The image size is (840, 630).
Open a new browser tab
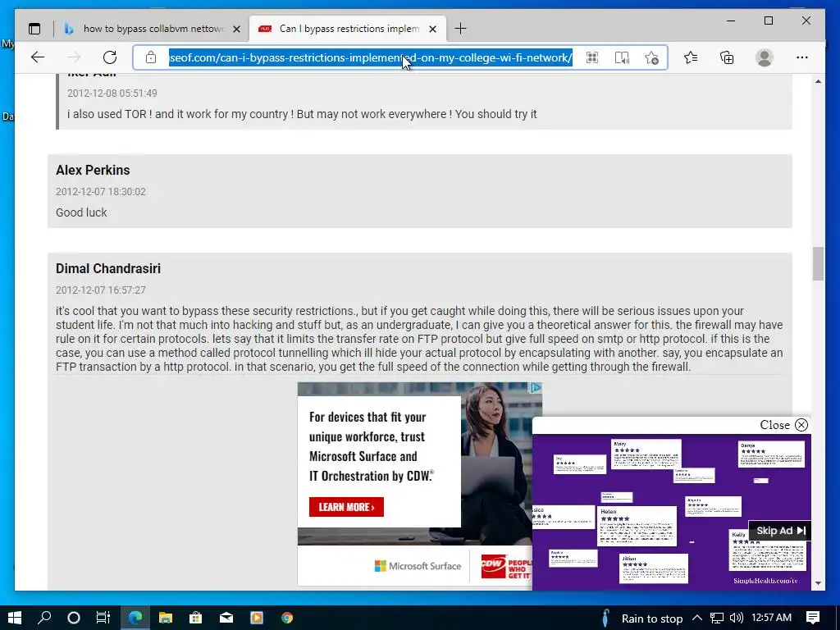460,29
